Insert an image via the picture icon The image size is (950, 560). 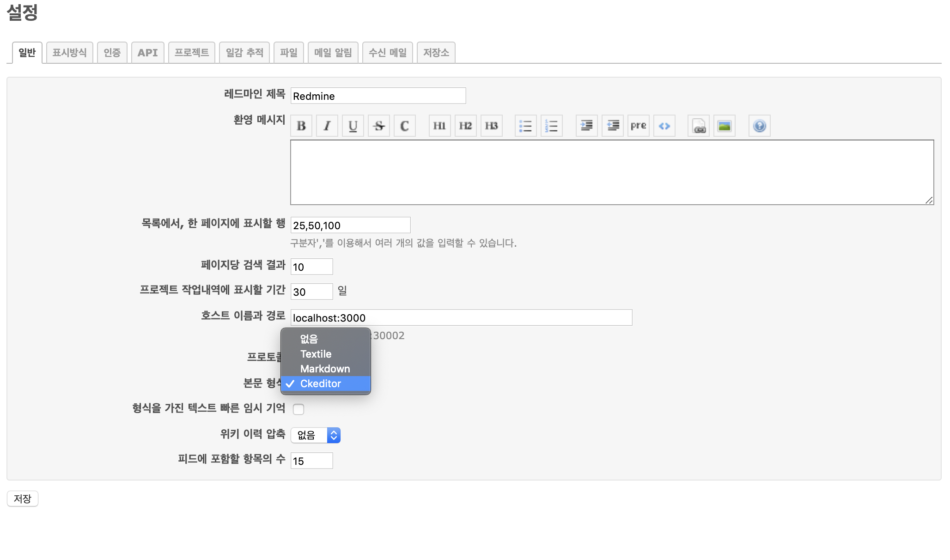pyautogui.click(x=725, y=126)
